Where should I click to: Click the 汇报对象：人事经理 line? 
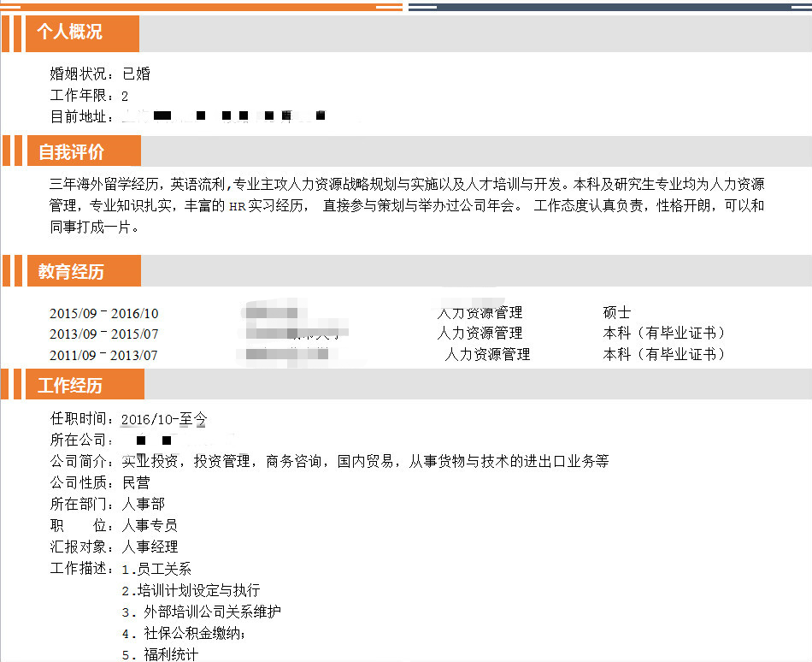[114, 547]
